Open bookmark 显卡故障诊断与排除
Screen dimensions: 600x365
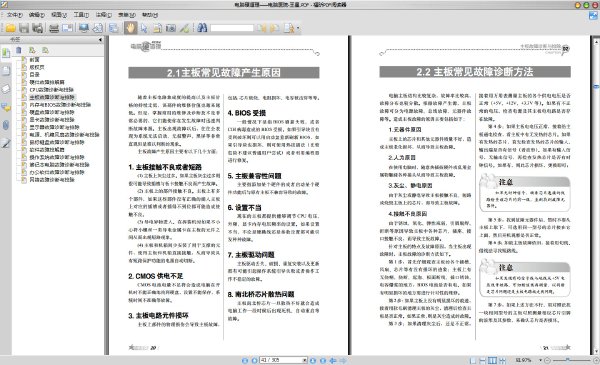52,119
